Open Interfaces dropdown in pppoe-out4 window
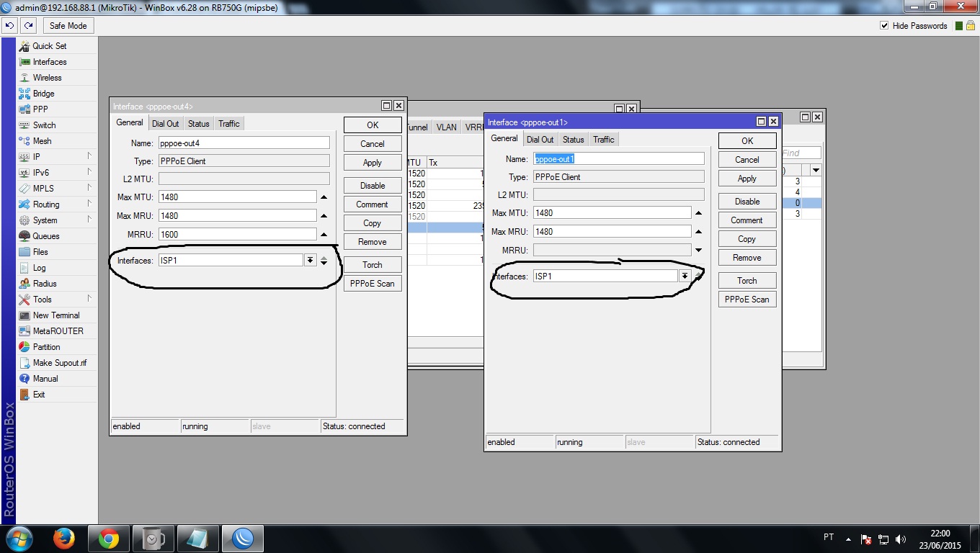This screenshot has width=980, height=553. click(x=310, y=261)
